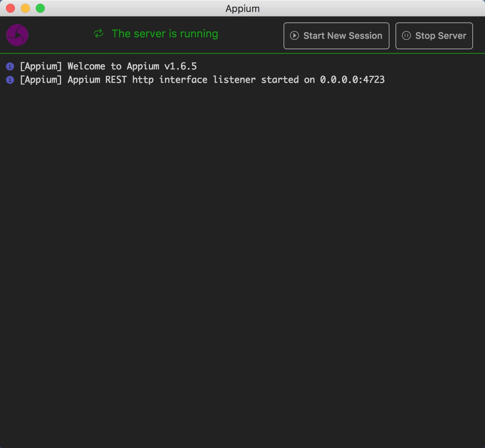Minimize the Appium window with yellow button
The width and height of the screenshot is (485, 448).
(25, 8)
